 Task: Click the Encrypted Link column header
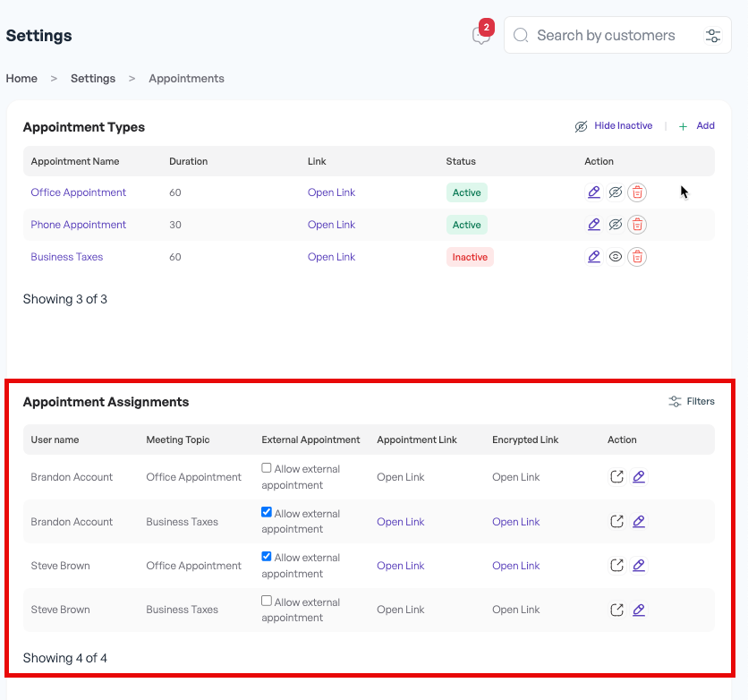(525, 440)
